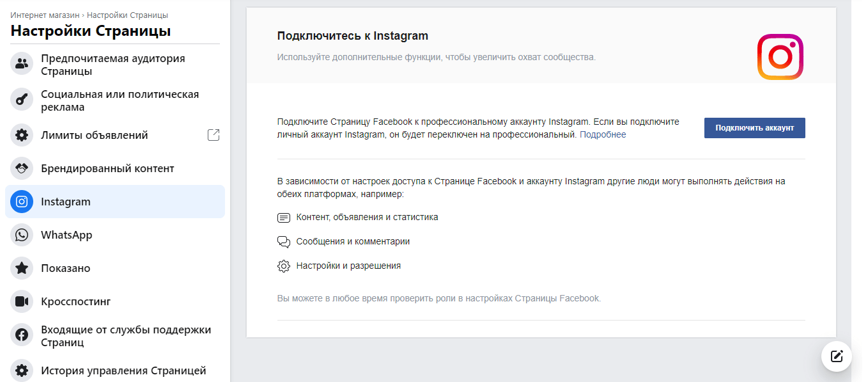The width and height of the screenshot is (868, 382).
Task: Open the Кросспостинг settings section
Action: pyautogui.click(x=115, y=301)
